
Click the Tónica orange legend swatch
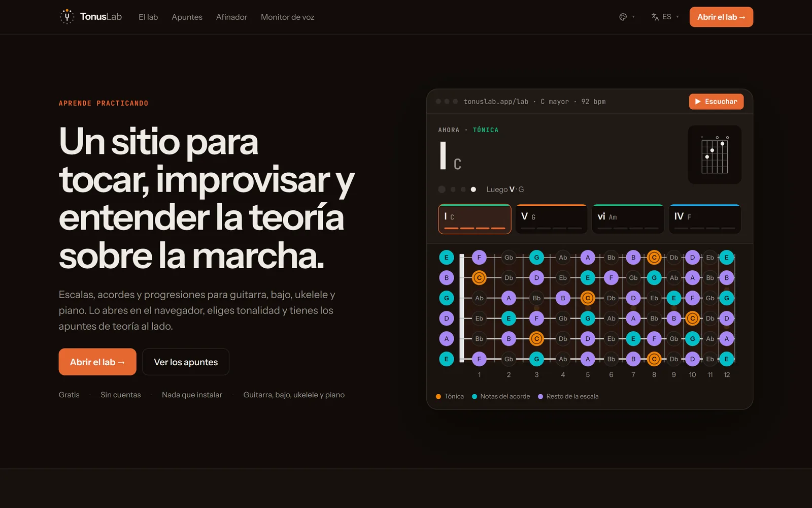(x=438, y=397)
